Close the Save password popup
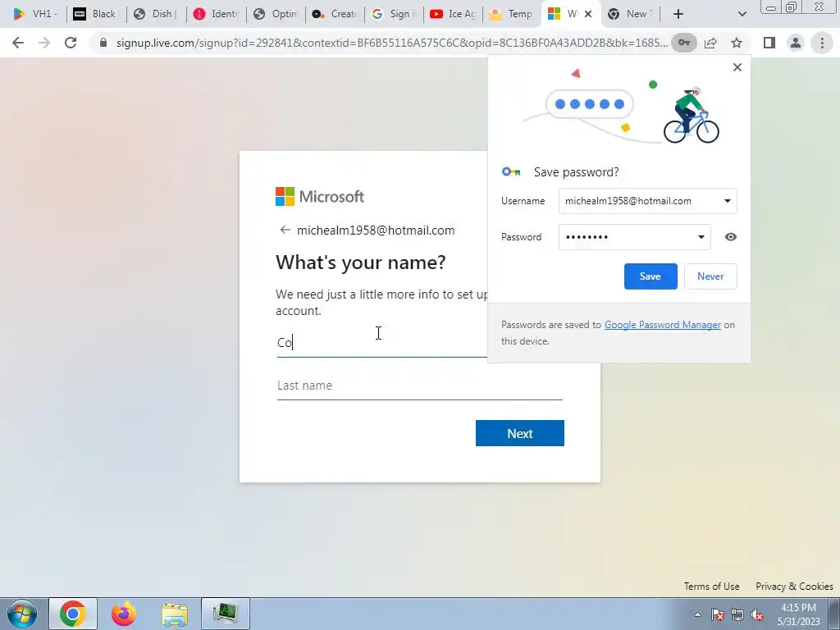This screenshot has width=840, height=630. (x=737, y=67)
